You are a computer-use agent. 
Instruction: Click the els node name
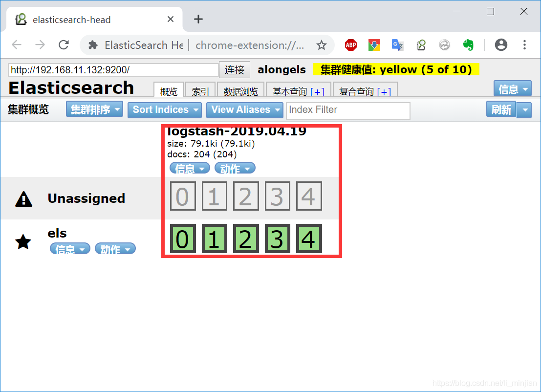coord(57,233)
